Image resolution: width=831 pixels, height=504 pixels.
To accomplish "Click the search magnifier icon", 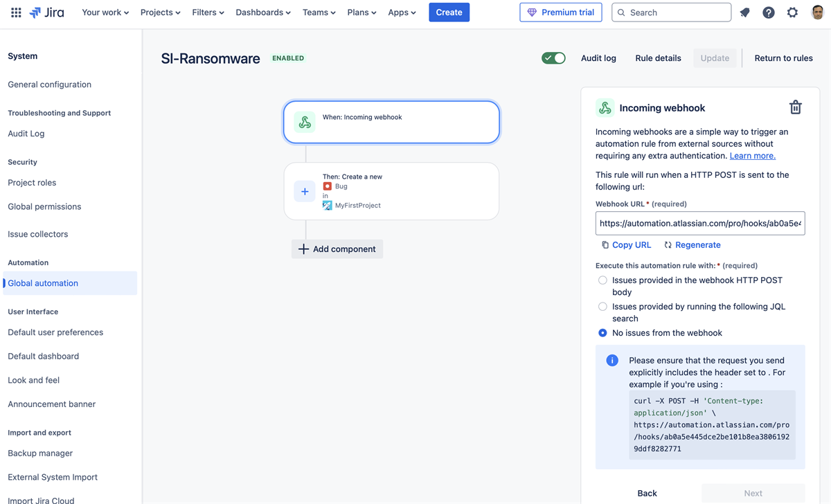I will (x=621, y=12).
